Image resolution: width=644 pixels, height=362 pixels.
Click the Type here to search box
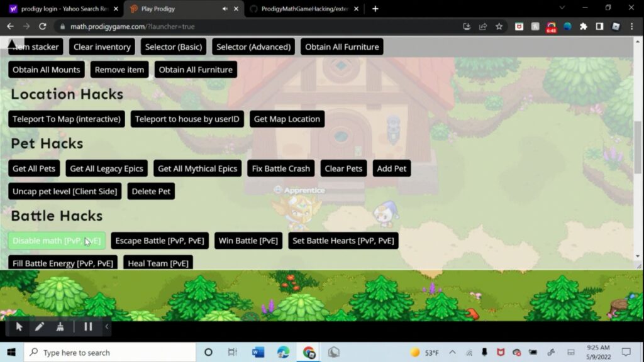pos(110,352)
